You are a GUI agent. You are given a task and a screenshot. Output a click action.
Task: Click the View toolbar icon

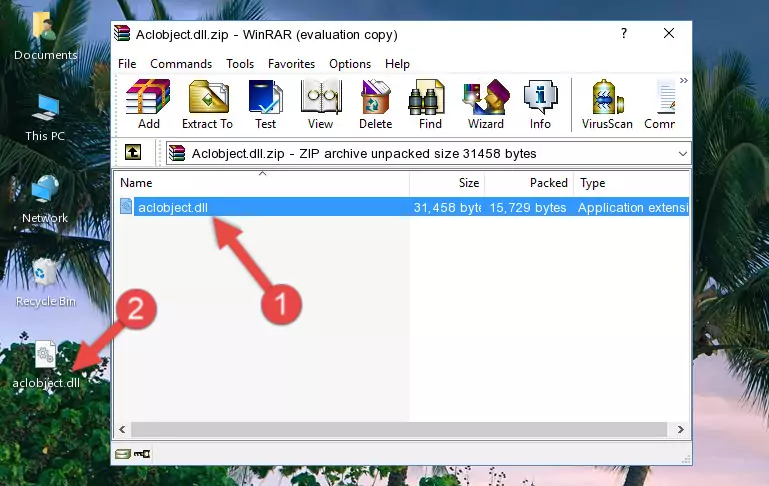(321, 104)
